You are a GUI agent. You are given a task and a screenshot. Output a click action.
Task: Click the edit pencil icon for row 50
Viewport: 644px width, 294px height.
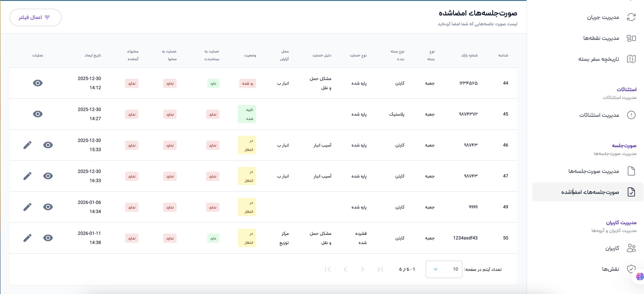pyautogui.click(x=28, y=238)
